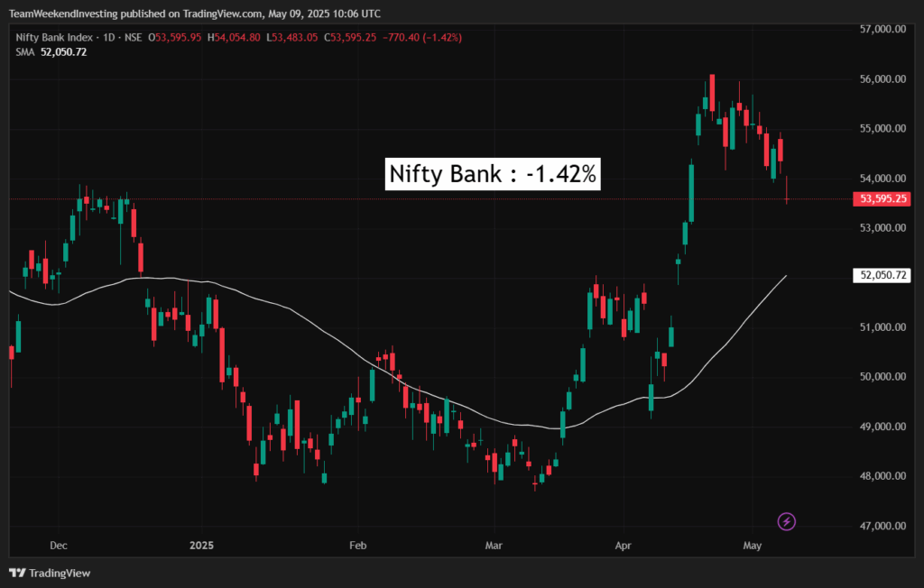Click the Apr label on the time axis

(x=623, y=545)
